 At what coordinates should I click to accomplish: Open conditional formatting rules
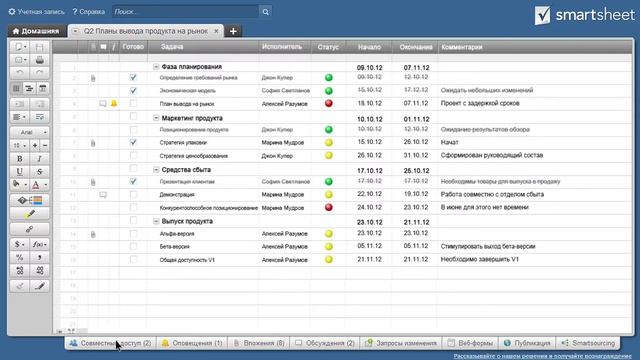click(29, 200)
